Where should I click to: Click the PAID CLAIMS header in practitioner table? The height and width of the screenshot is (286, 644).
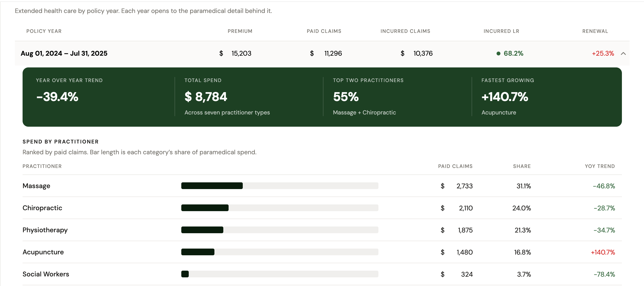point(455,166)
